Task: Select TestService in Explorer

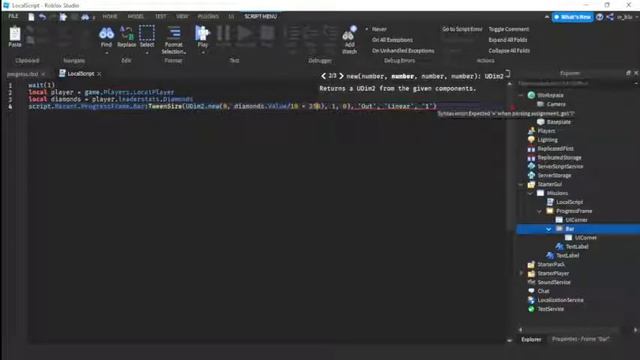Action: click(550, 309)
